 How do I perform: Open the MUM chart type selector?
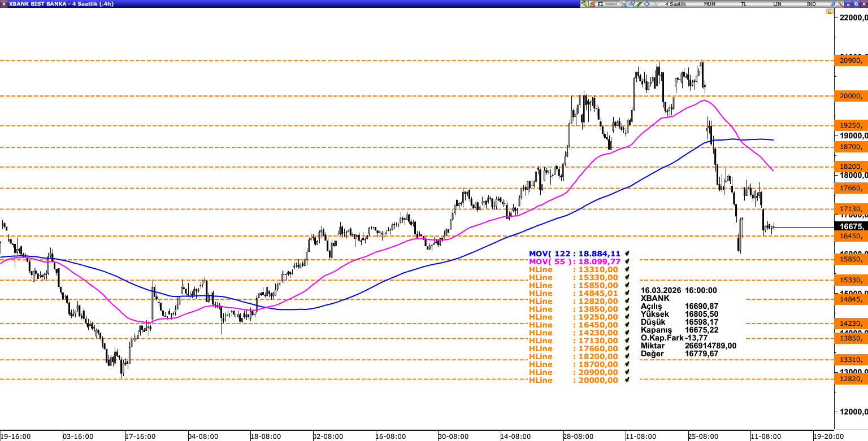[x=710, y=4]
